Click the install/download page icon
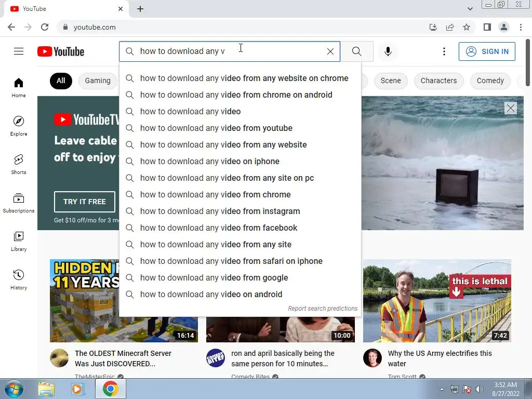 coord(433,27)
